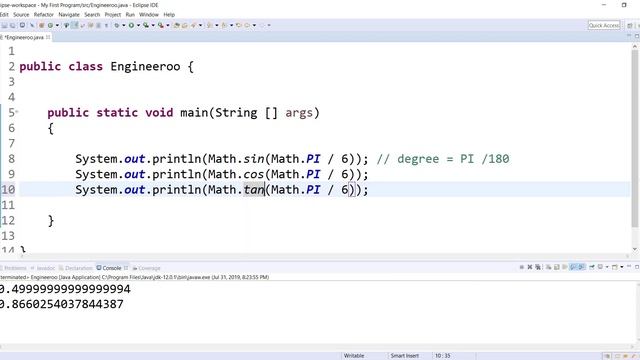Click the Save icon in the toolbar
This screenshot has width=640, height=360.
[4, 25]
